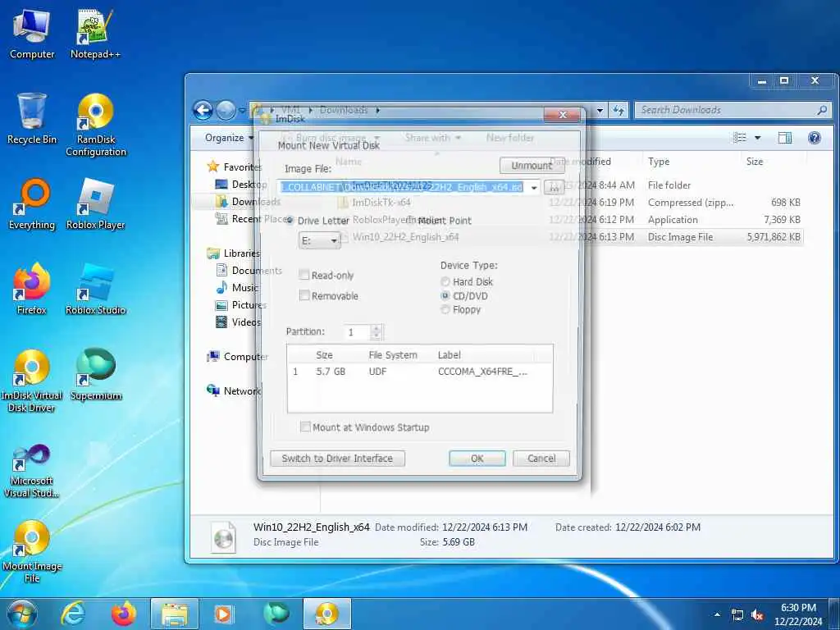Launch Notepad++ from the desktop
This screenshot has height=630, width=840.
pos(95,34)
